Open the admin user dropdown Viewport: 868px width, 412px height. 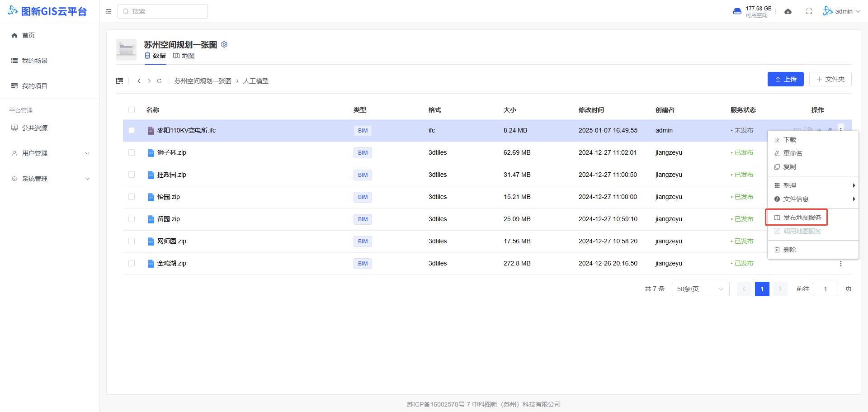[842, 11]
